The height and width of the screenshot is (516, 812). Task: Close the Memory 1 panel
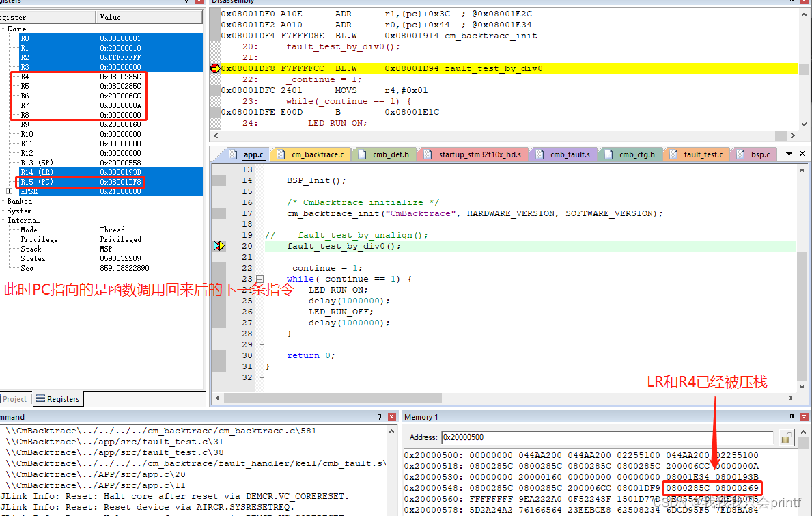[804, 417]
